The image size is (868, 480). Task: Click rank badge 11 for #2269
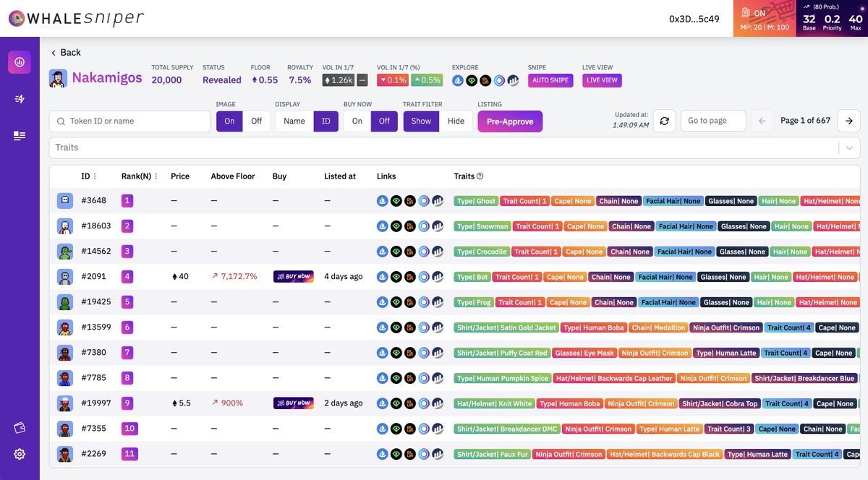tap(129, 454)
